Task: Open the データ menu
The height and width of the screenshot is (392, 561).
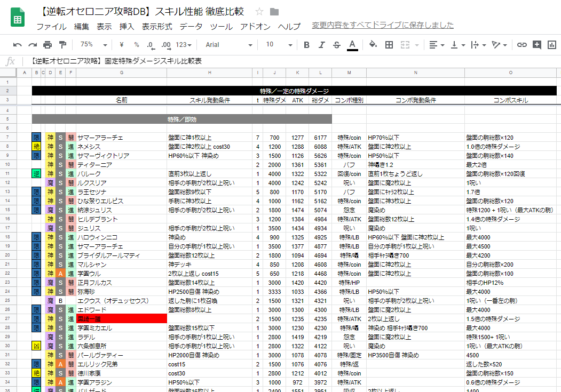Action: point(191,27)
